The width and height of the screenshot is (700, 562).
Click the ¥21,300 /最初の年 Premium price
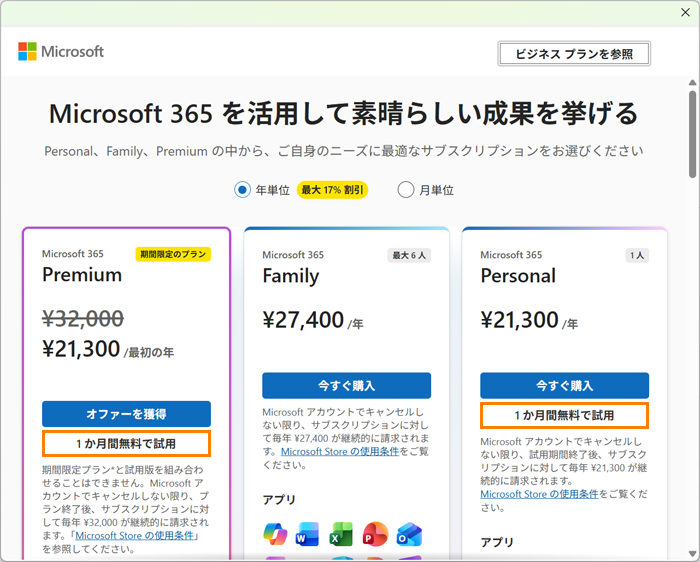pyautogui.click(x=108, y=349)
